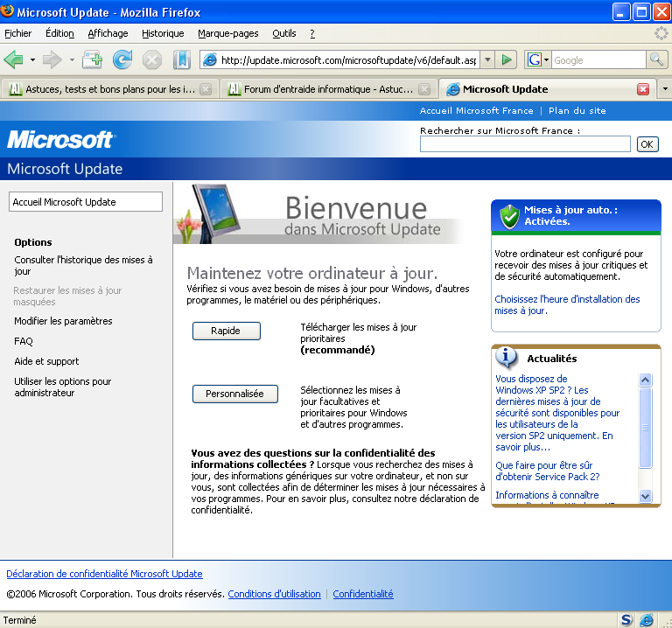This screenshot has height=628, width=672.
Task: Click the green Back arrow button
Action: point(14,59)
